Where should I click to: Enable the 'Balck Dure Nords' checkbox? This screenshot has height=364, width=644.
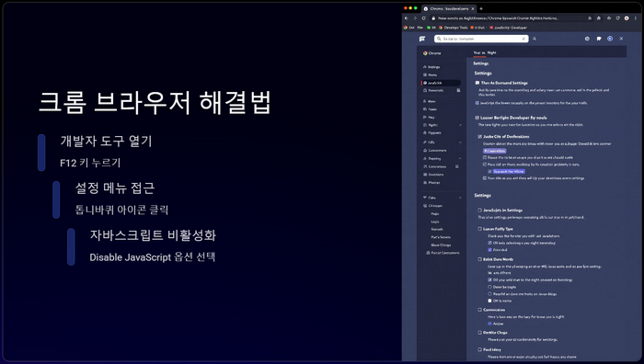tap(479, 259)
